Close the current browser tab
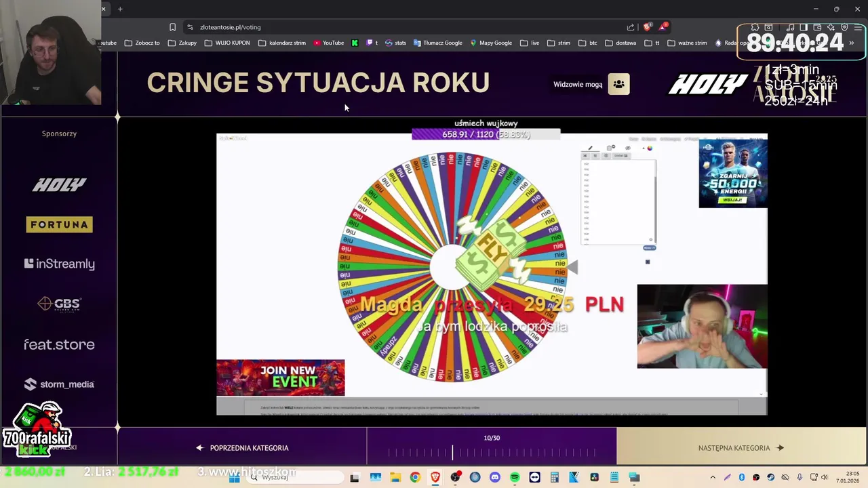The height and width of the screenshot is (488, 868). click(103, 9)
